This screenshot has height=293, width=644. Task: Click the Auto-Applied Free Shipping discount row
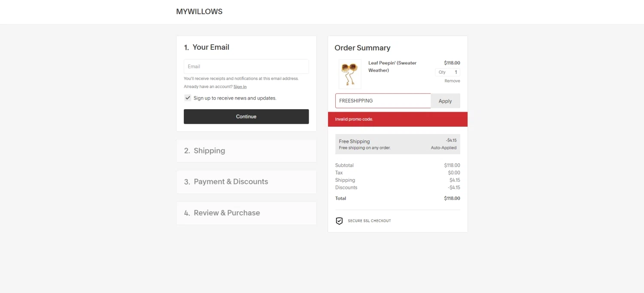pos(398,144)
